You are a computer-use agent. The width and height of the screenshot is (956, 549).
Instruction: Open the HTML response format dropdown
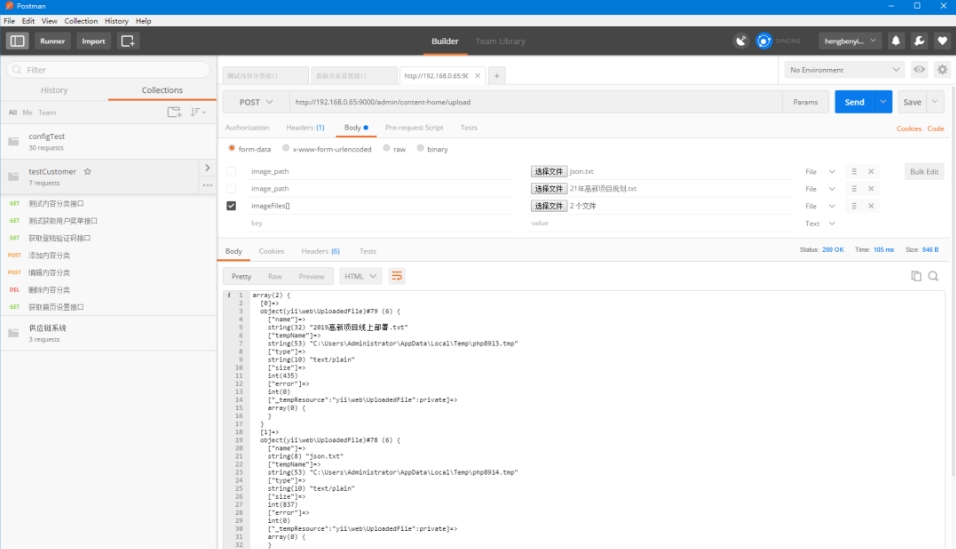click(360, 276)
